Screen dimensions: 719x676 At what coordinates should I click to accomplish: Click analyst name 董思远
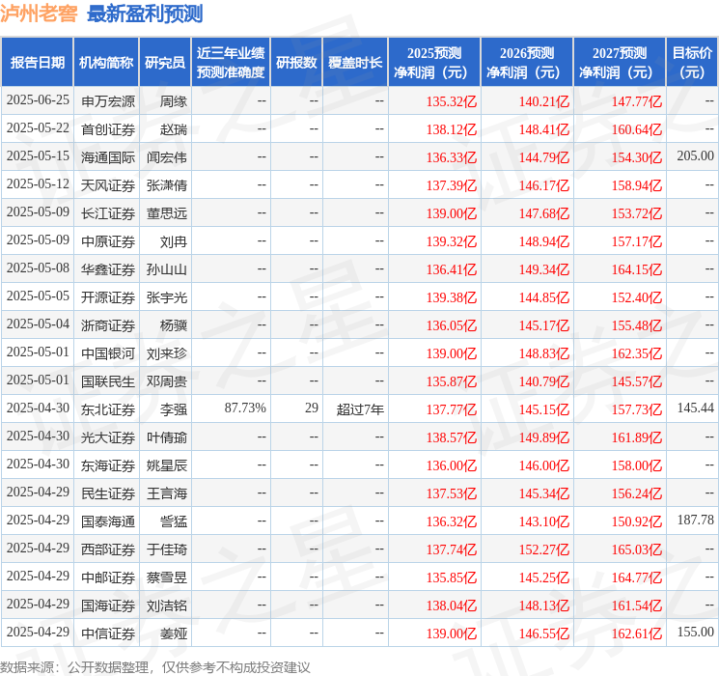[x=166, y=213]
